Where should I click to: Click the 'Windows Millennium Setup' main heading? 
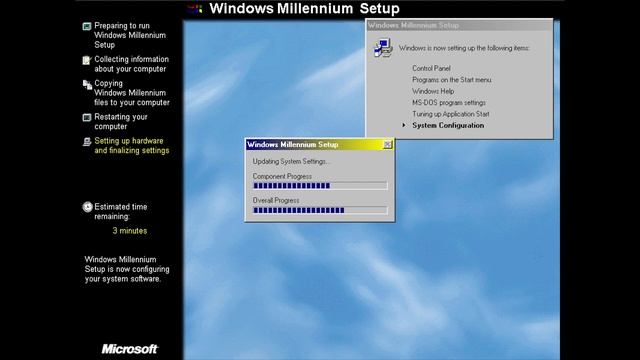304,9
